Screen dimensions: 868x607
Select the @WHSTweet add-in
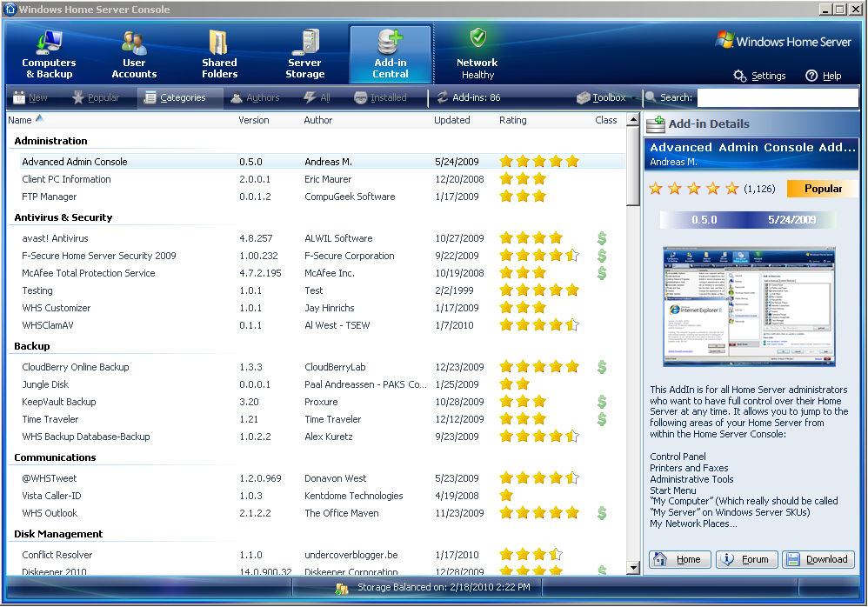(x=50, y=478)
